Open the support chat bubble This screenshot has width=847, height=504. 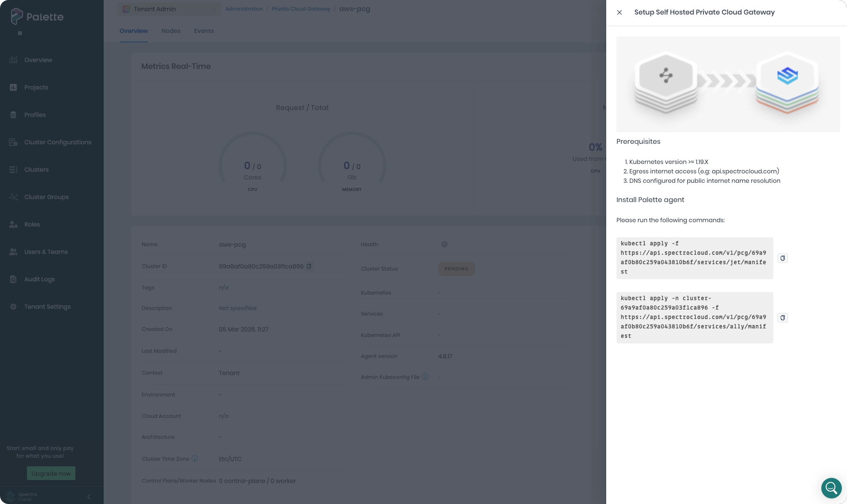(831, 488)
